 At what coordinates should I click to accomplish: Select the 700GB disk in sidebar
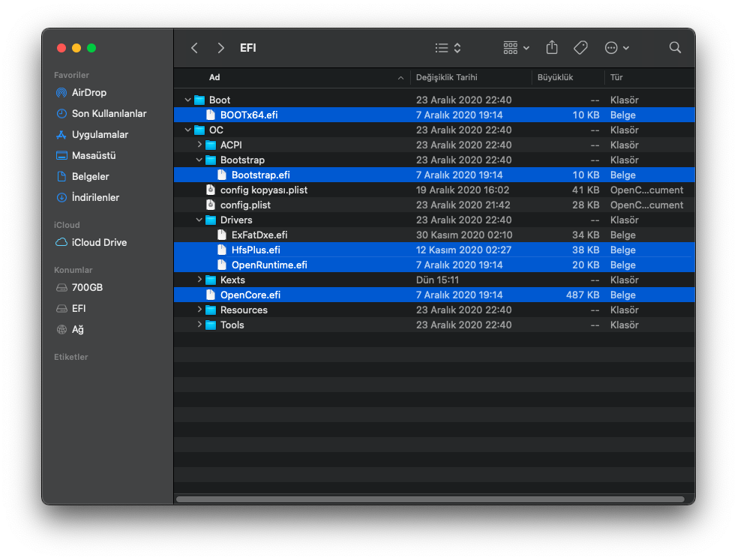[x=87, y=288]
